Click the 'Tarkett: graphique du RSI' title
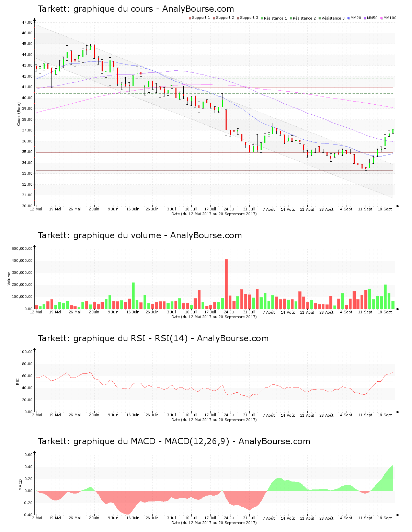Screen dimensions: 412x532 153,338
